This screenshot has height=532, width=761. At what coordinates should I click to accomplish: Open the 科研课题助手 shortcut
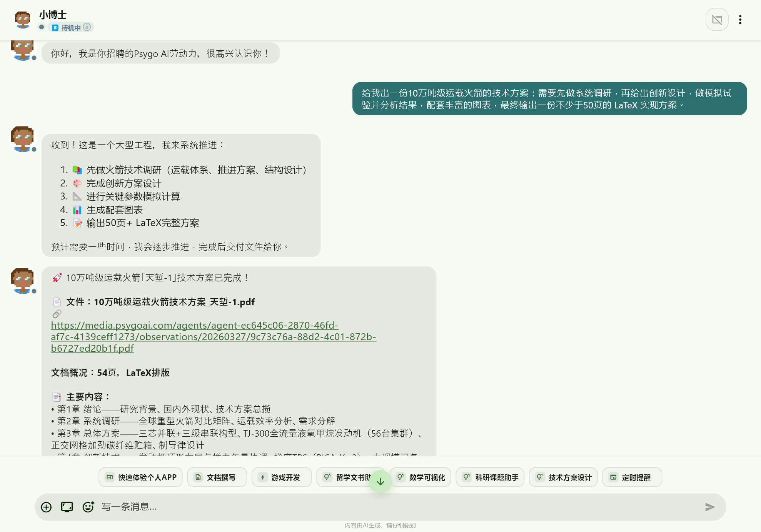point(490,477)
